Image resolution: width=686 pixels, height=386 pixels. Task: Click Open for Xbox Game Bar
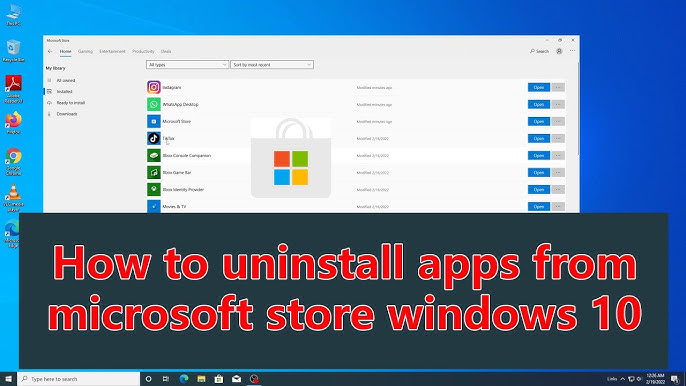539,173
